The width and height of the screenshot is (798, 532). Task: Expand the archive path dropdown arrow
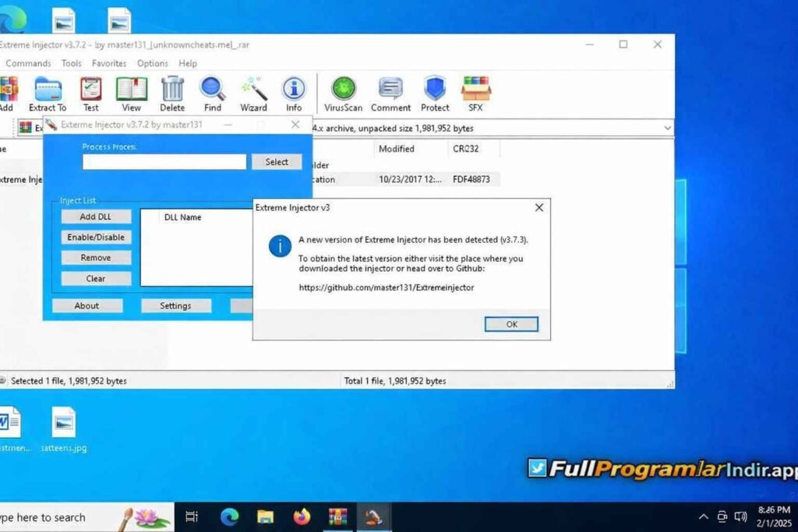[x=667, y=128]
